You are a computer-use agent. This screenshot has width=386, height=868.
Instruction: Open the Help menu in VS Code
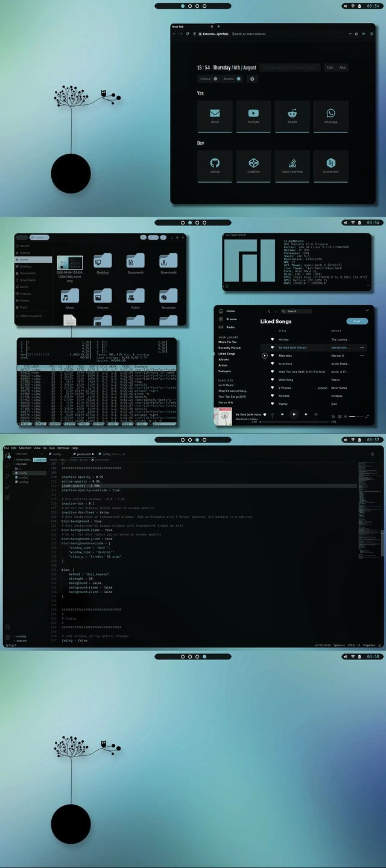75,448
